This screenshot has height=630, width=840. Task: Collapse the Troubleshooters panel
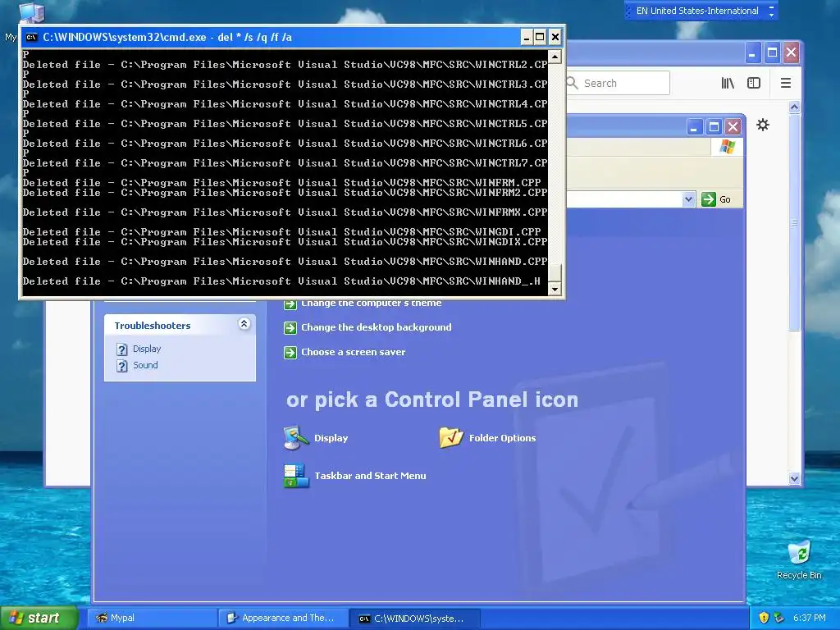244,323
